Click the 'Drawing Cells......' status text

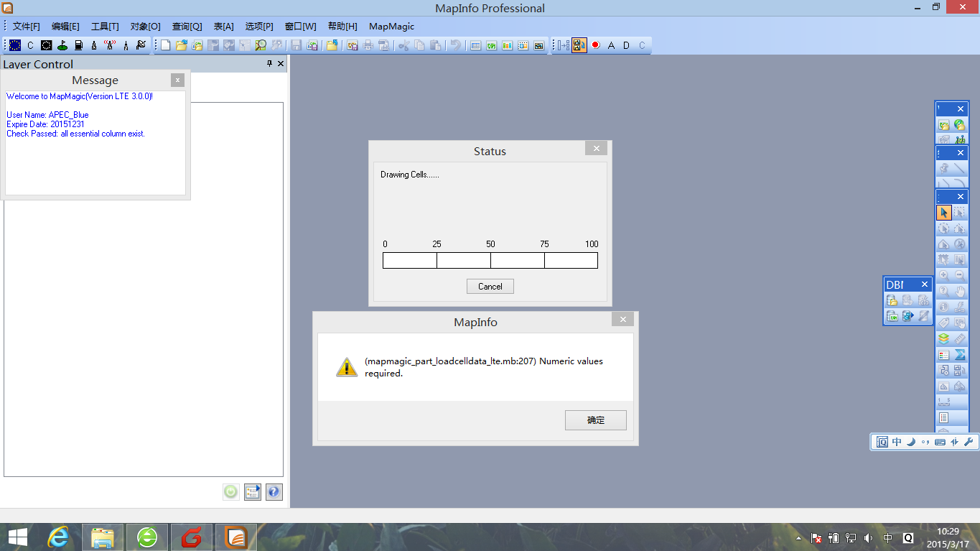pyautogui.click(x=410, y=175)
